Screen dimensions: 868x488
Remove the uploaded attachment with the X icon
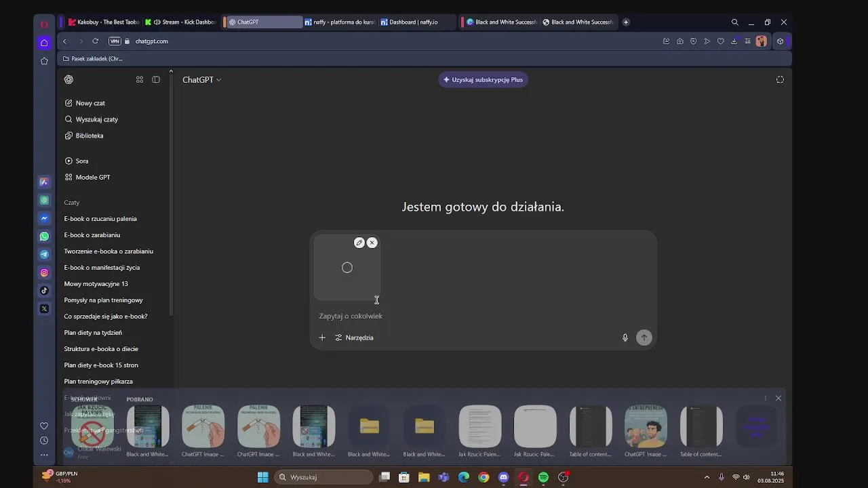pos(372,243)
